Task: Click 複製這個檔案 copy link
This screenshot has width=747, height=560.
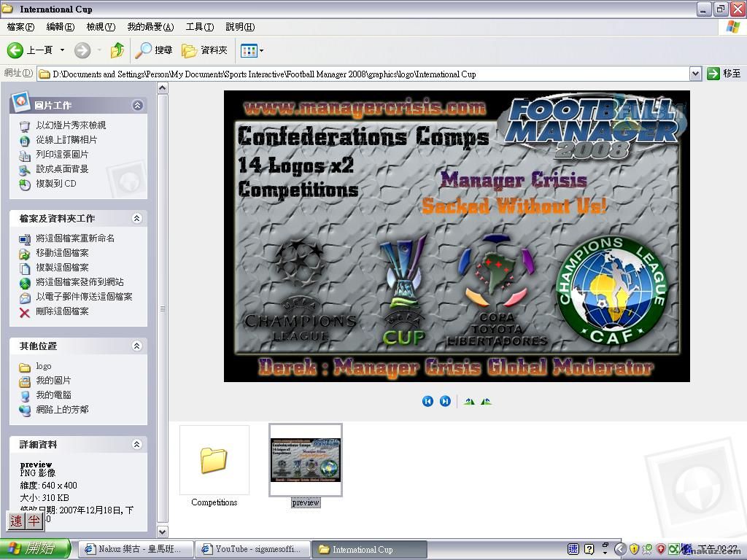Action: click(x=62, y=268)
